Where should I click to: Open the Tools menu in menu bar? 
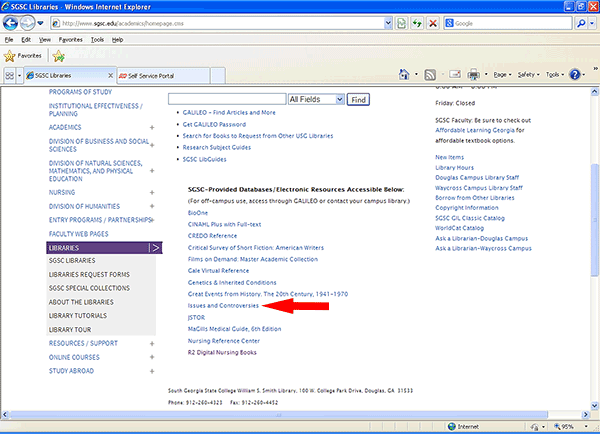click(97, 39)
